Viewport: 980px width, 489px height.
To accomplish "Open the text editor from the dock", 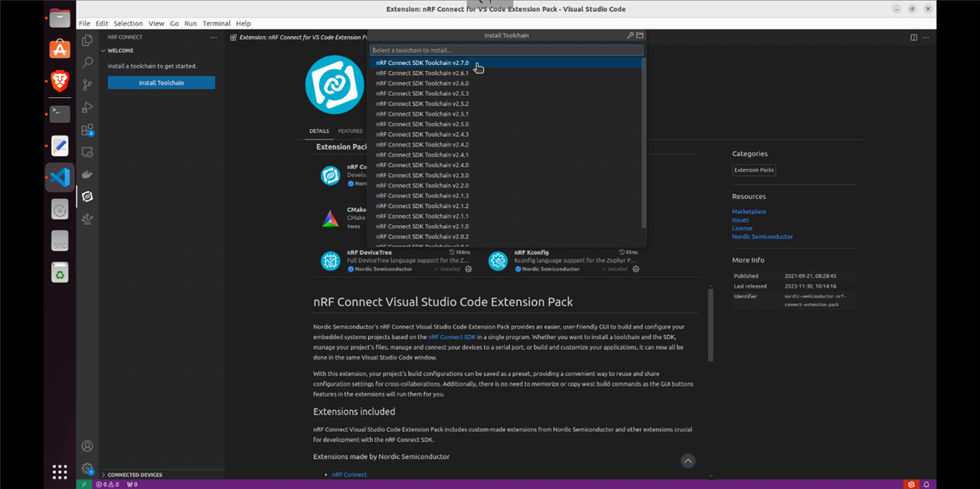I will (60, 145).
